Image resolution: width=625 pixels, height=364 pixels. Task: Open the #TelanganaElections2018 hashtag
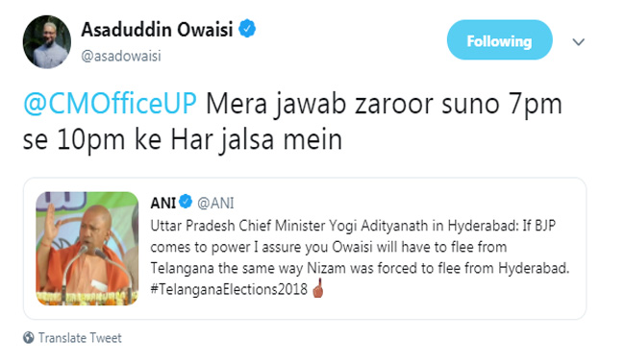point(229,289)
